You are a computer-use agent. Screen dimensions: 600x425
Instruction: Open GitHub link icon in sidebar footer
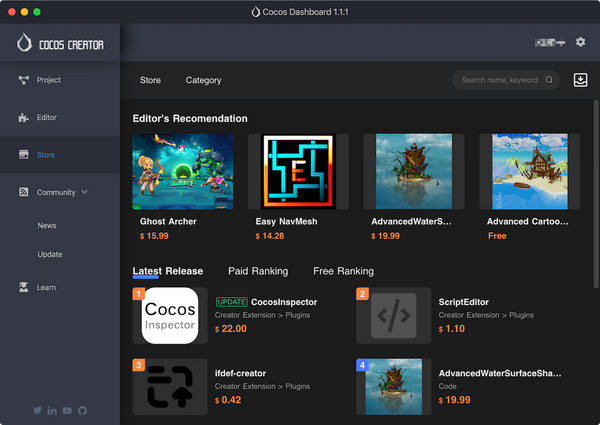pos(82,410)
